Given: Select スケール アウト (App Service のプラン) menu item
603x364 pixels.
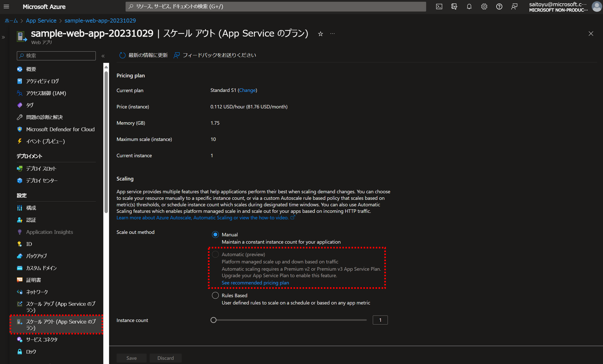Looking at the screenshot, I should (56, 325).
